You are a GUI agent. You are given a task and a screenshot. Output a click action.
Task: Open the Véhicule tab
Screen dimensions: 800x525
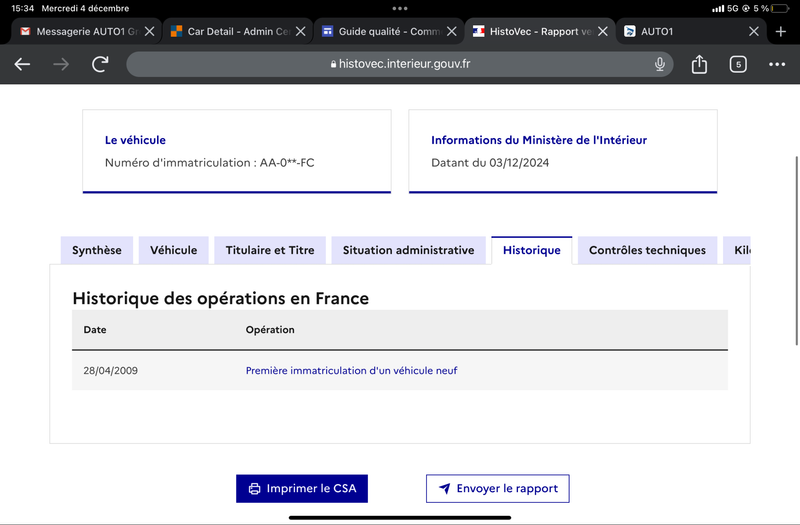173,251
